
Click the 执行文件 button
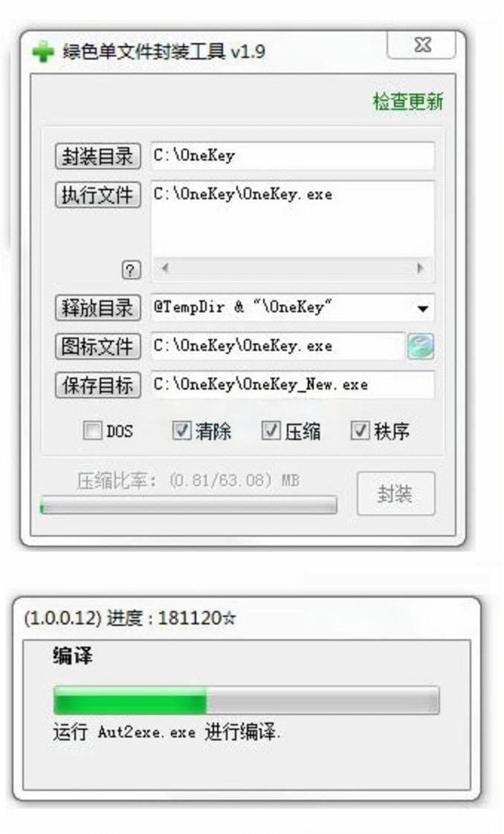pyautogui.click(x=98, y=195)
